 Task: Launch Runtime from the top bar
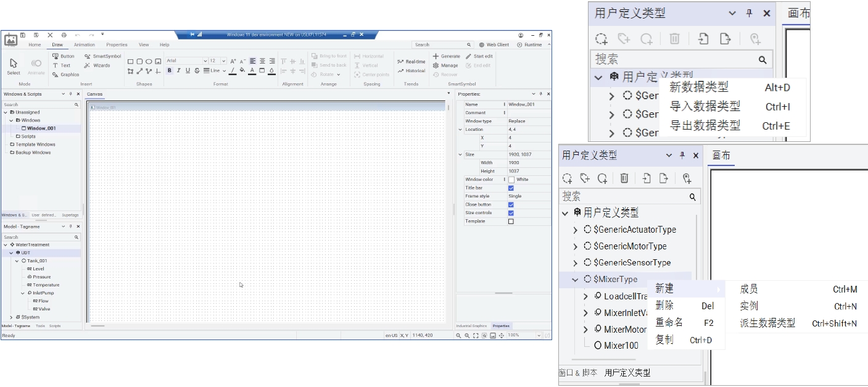click(x=529, y=44)
